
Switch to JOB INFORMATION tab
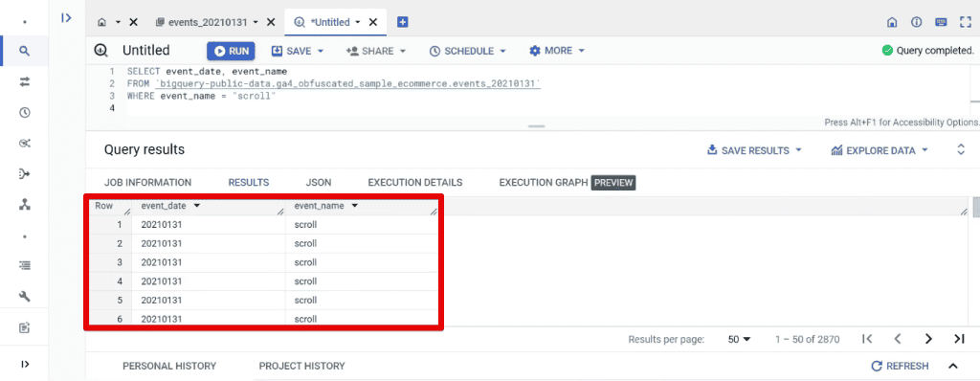coord(147,183)
